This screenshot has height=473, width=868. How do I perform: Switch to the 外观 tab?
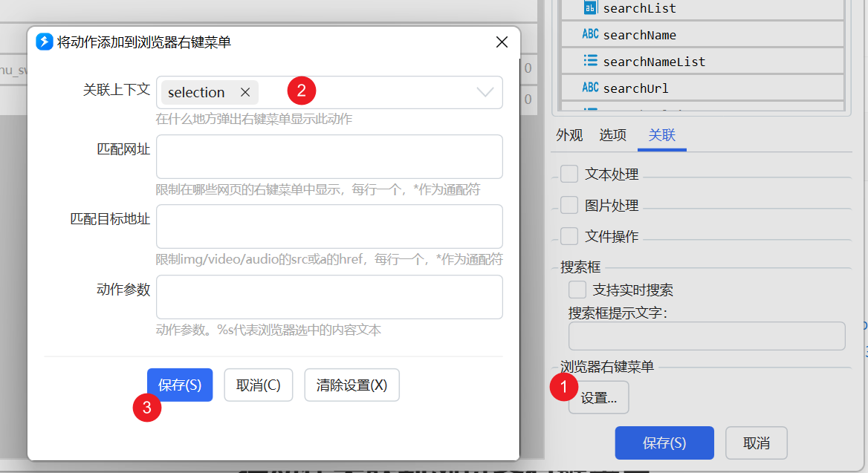pos(569,135)
